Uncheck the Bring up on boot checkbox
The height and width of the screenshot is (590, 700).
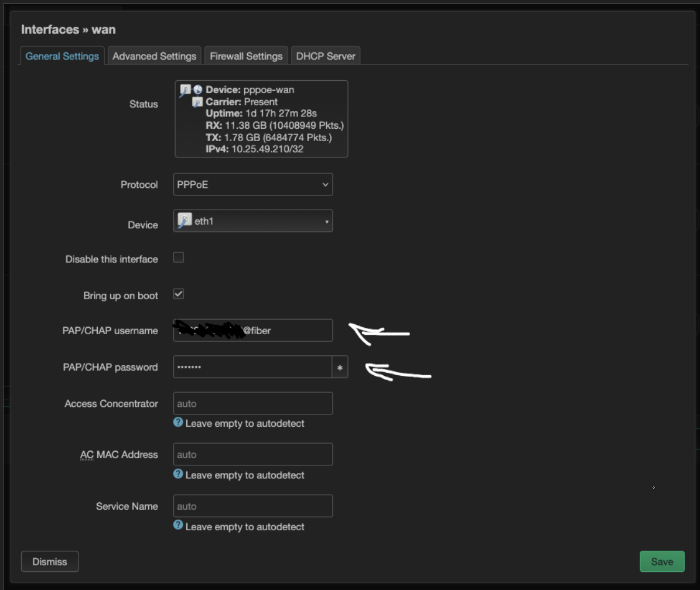tap(179, 294)
